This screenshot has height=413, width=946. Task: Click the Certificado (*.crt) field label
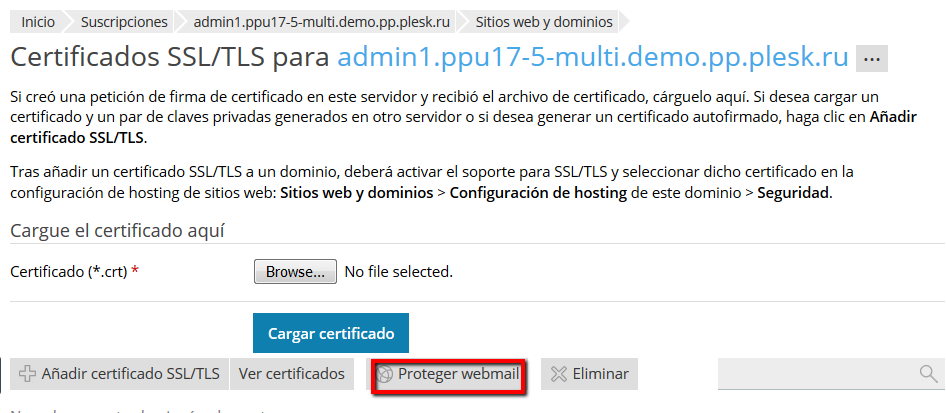click(x=68, y=271)
